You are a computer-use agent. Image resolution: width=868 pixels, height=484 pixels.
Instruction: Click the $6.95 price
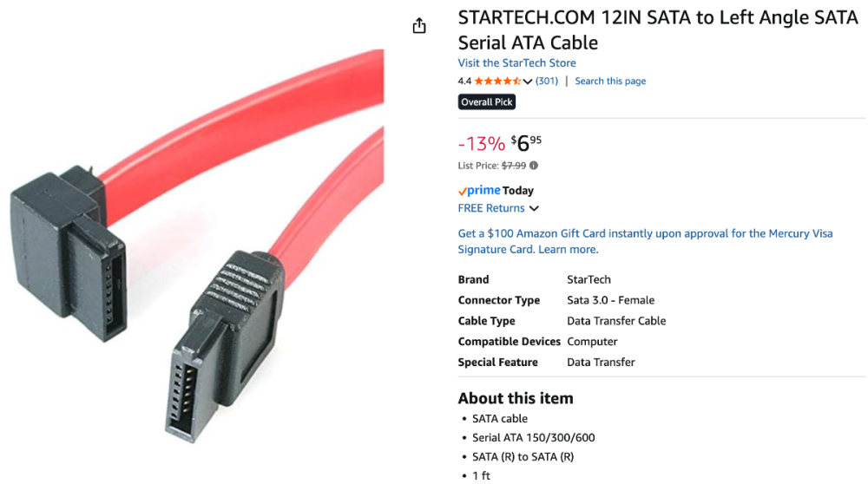tap(526, 142)
